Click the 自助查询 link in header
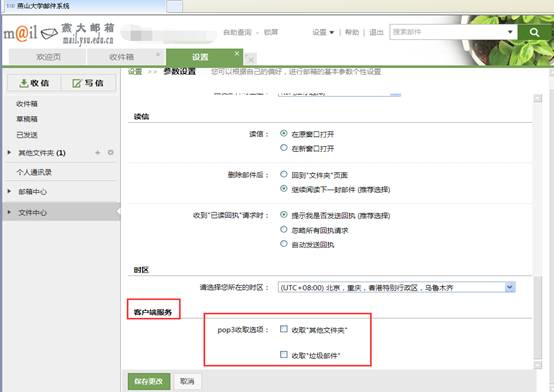554x392 pixels. click(237, 32)
